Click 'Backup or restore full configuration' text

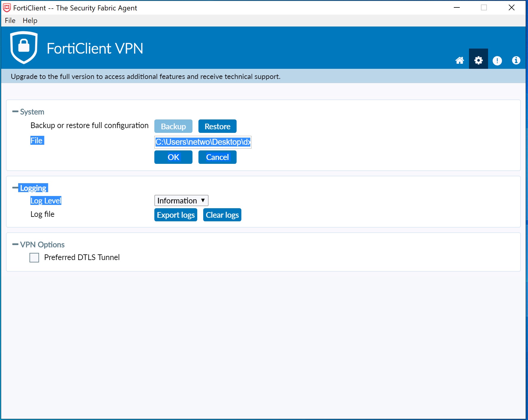point(89,125)
